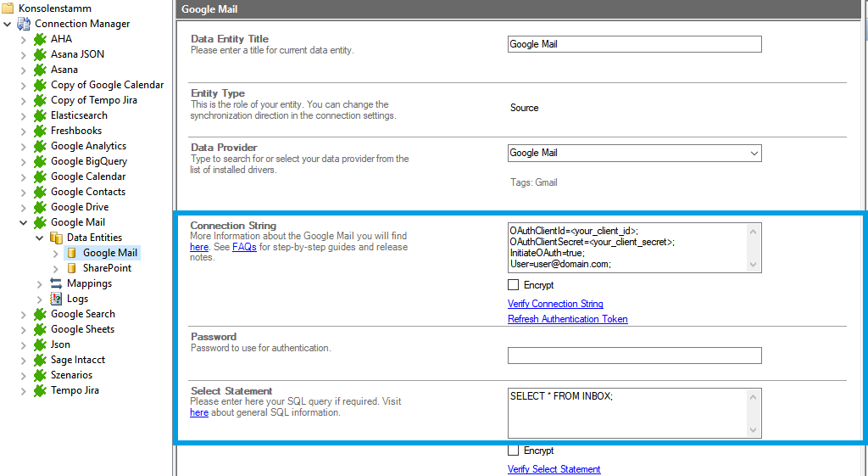Select Freshbooks in the connection tree
Viewport: 868px width, 476px height.
pos(76,131)
